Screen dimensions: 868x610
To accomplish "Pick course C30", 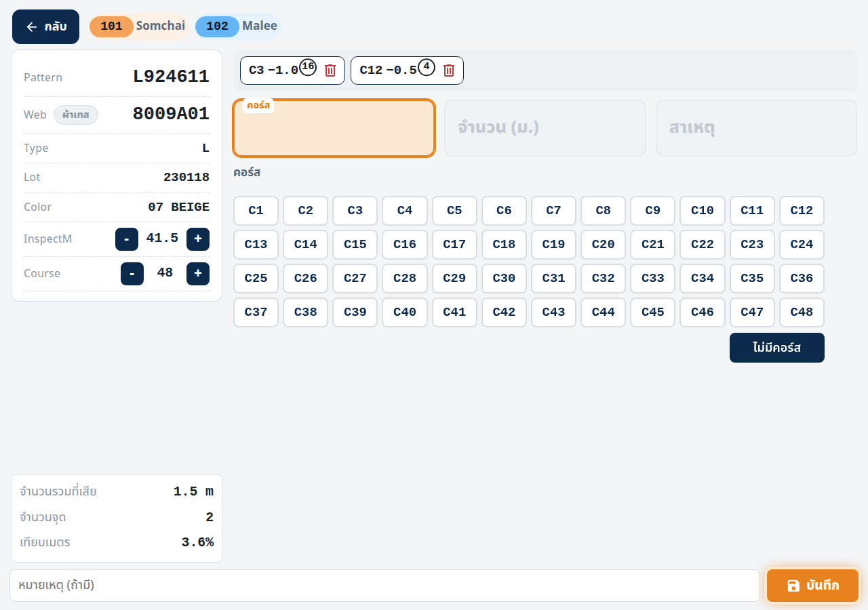I will 504,279.
